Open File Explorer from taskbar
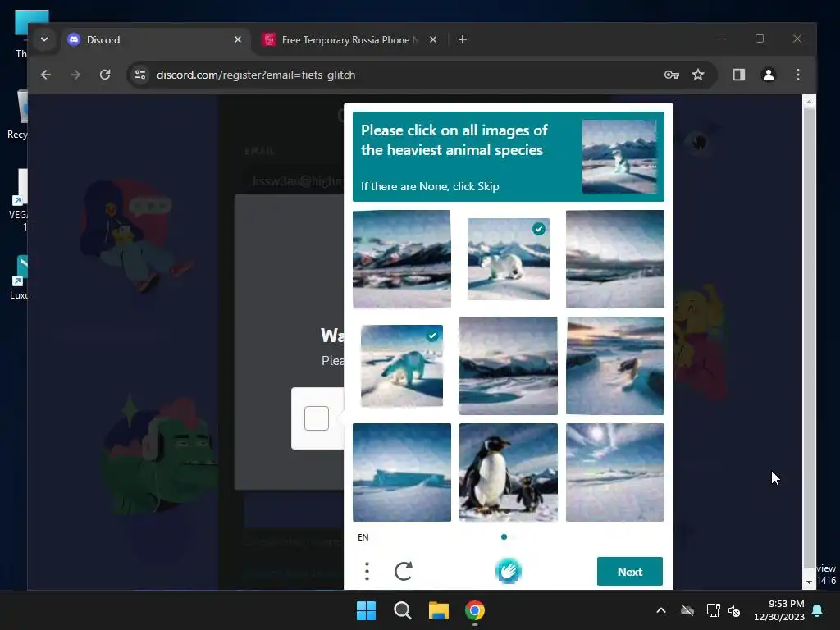 (x=438, y=610)
